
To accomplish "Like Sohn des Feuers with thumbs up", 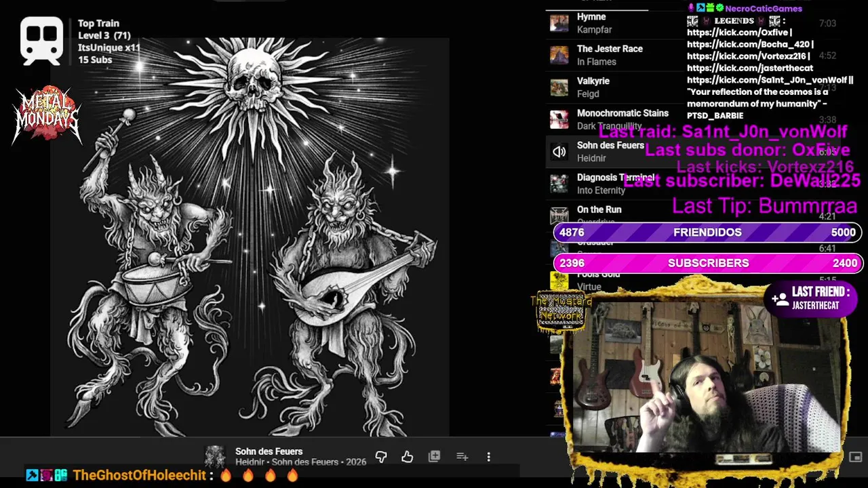I will coord(407,457).
